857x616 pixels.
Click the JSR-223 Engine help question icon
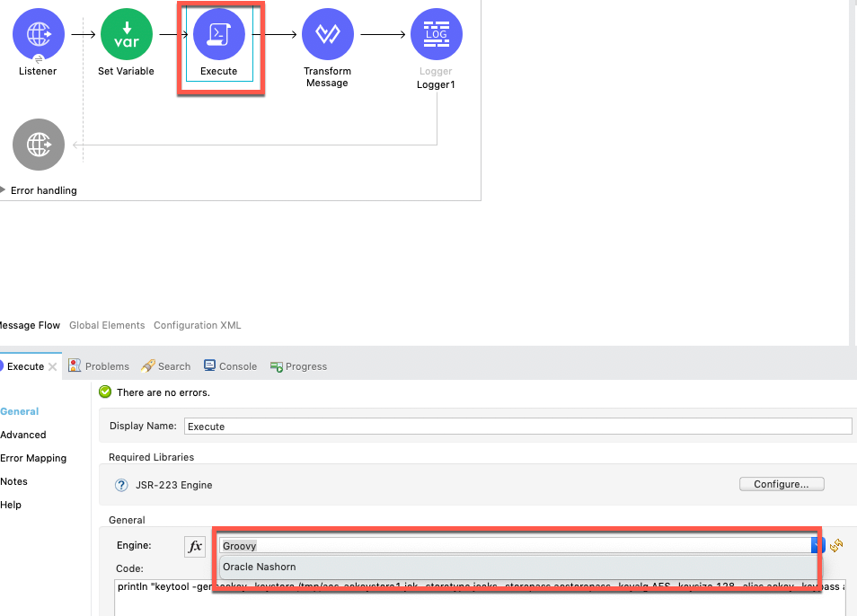pos(121,485)
